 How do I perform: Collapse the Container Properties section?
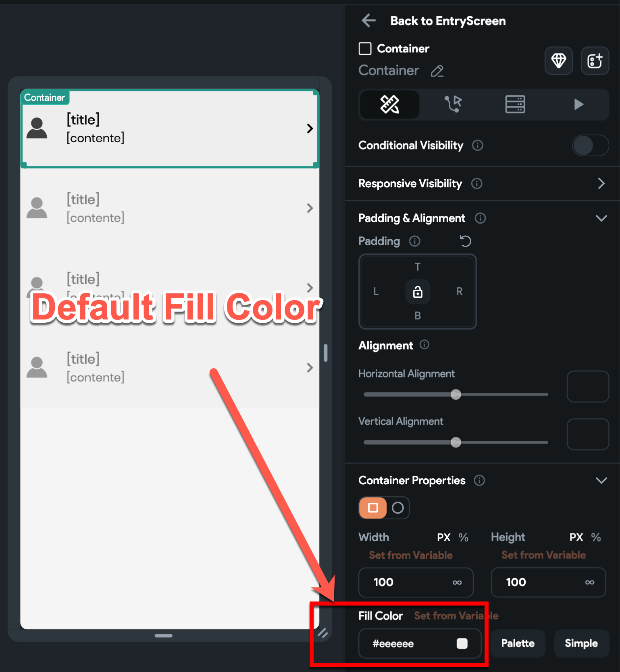601,480
